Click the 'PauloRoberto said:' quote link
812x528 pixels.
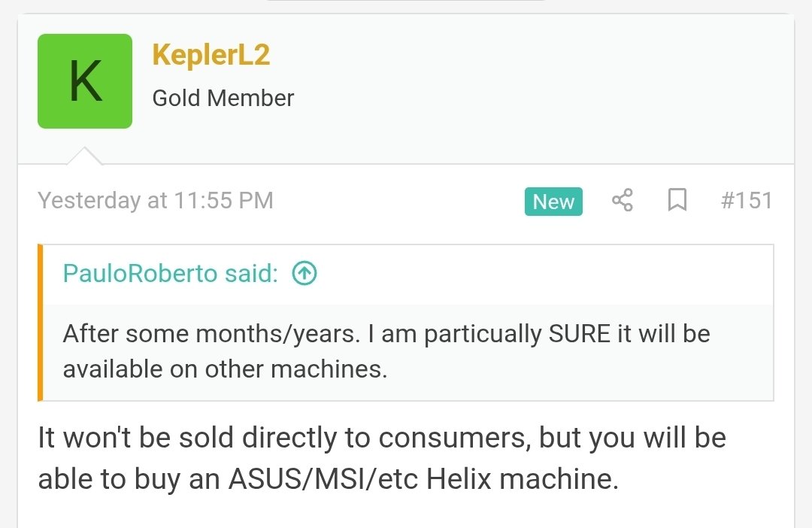[x=170, y=274]
